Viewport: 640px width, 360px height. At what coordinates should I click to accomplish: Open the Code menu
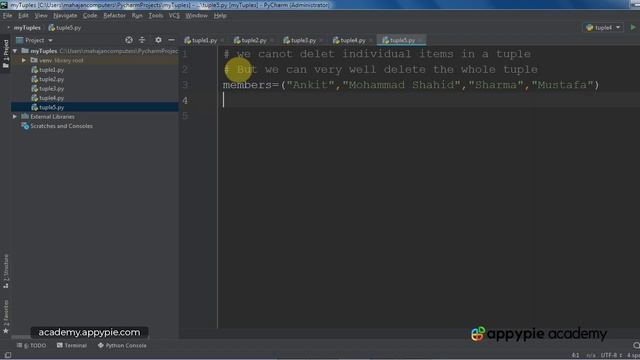90,16
